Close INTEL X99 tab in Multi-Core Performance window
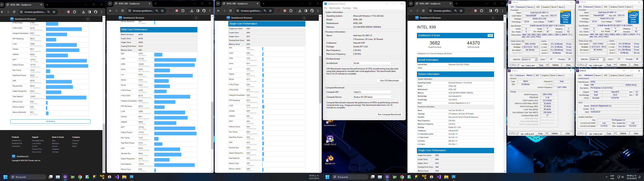Viewport: 644px width, 181px height. 149,4
